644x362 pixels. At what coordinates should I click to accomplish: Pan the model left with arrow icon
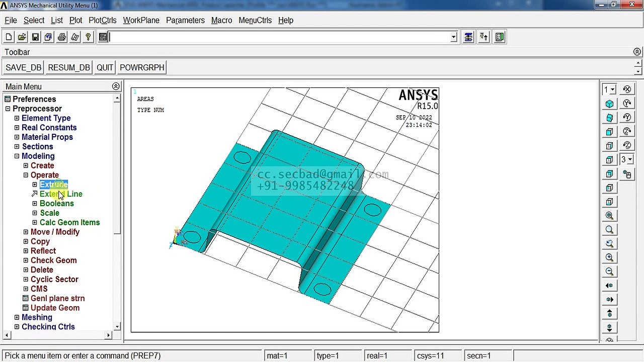(610, 286)
